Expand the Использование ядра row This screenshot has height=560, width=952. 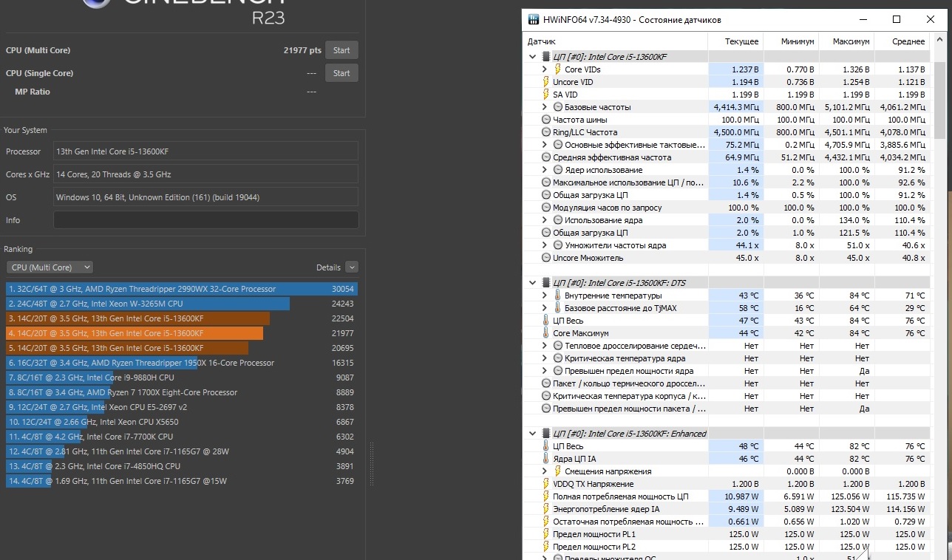[545, 220]
